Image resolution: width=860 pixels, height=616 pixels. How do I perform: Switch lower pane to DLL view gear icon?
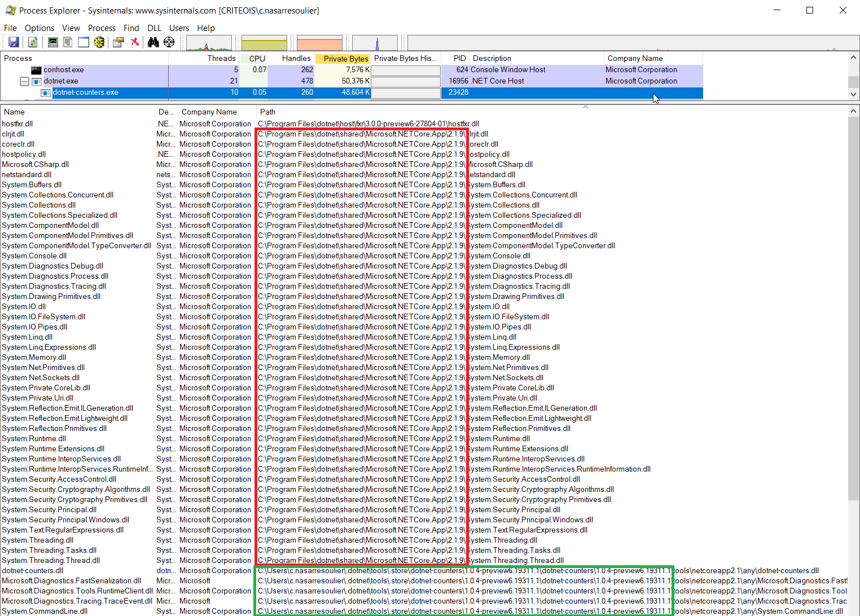(99, 42)
